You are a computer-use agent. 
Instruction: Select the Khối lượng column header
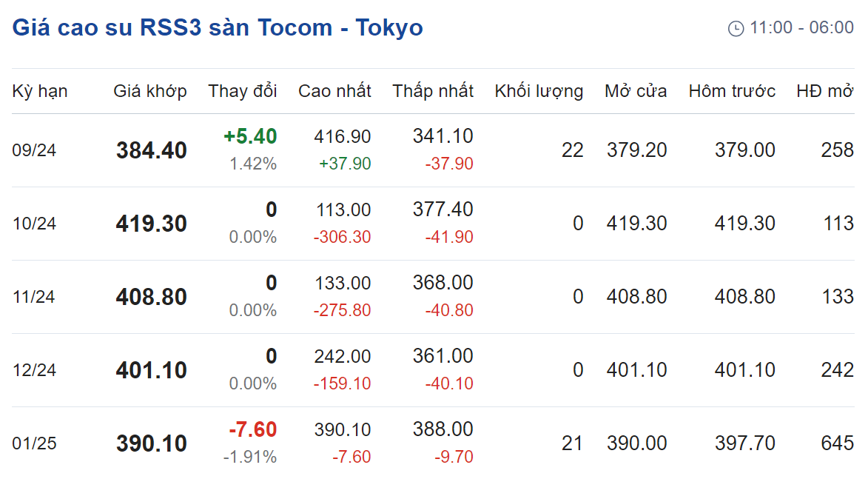[x=539, y=91]
